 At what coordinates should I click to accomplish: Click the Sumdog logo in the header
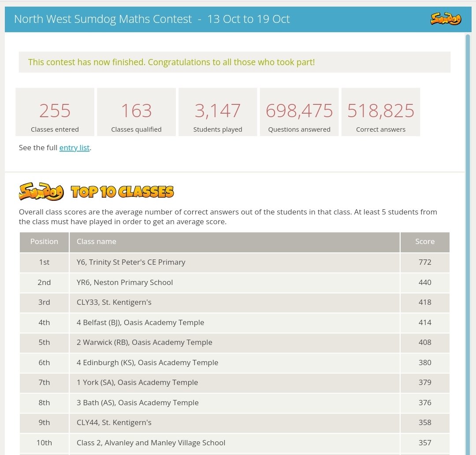446,19
